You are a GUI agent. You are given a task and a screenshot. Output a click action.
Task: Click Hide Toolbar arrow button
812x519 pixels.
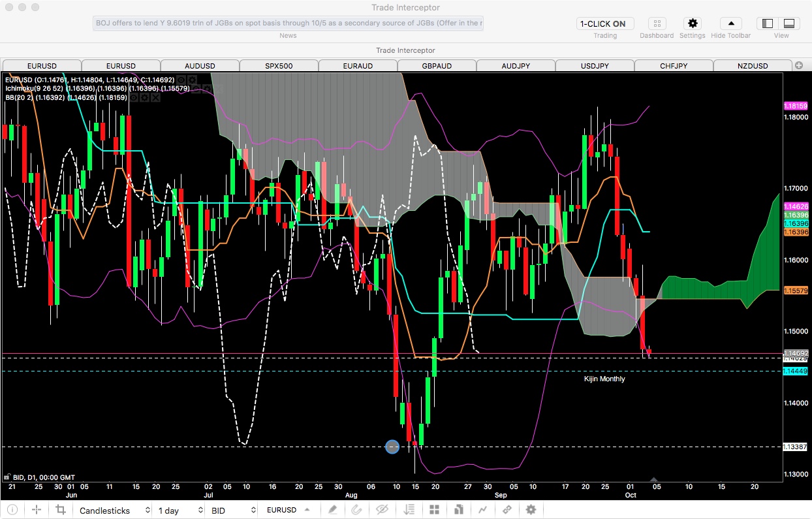(x=730, y=24)
